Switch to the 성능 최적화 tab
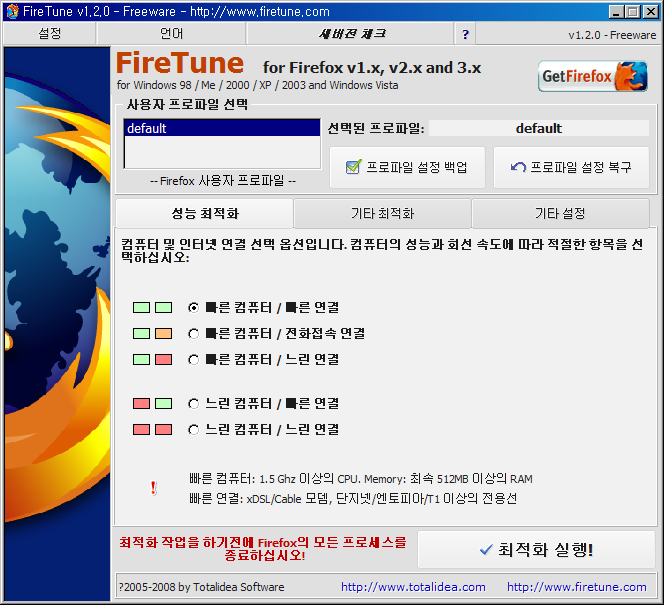664x605 pixels. coord(205,213)
